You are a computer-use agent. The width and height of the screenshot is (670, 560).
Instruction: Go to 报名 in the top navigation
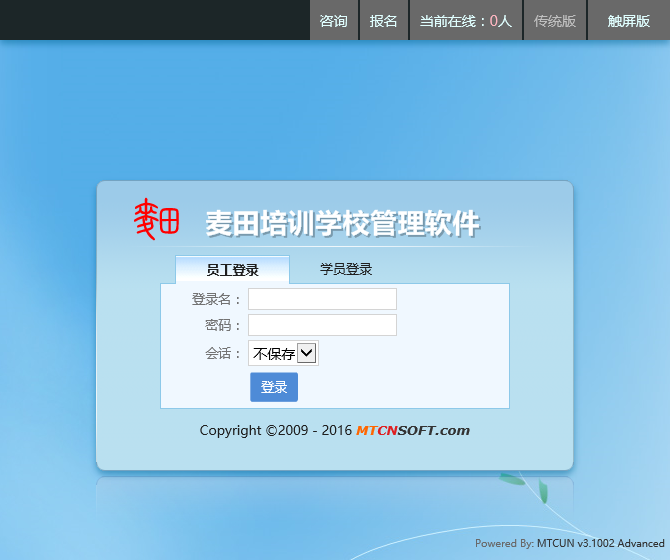[x=383, y=21]
